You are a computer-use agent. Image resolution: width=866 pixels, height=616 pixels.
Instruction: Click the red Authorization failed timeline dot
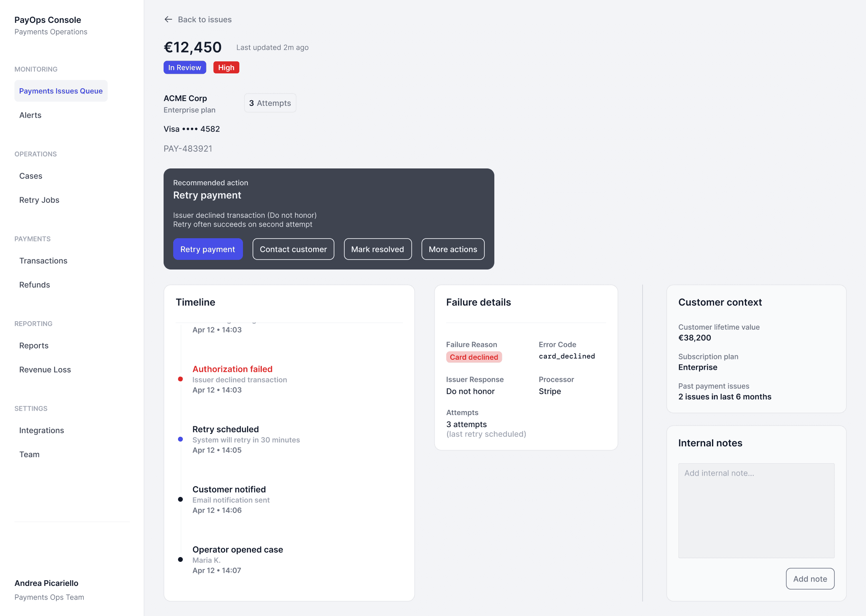(180, 379)
